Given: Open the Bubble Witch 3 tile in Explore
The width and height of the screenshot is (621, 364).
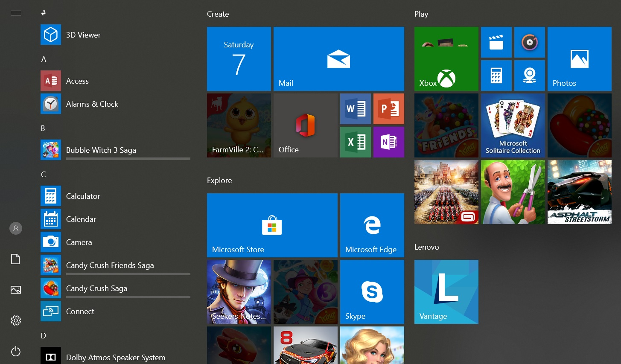Looking at the screenshot, I should point(306,292).
